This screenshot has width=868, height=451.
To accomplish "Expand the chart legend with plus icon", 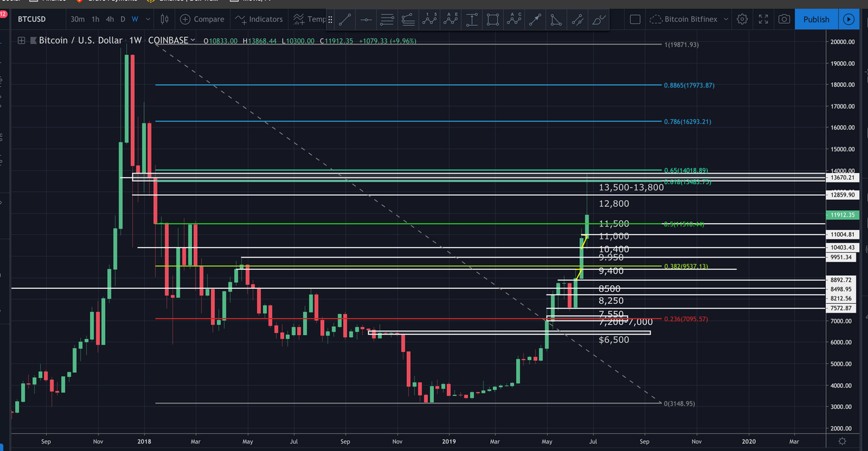I will pos(22,41).
